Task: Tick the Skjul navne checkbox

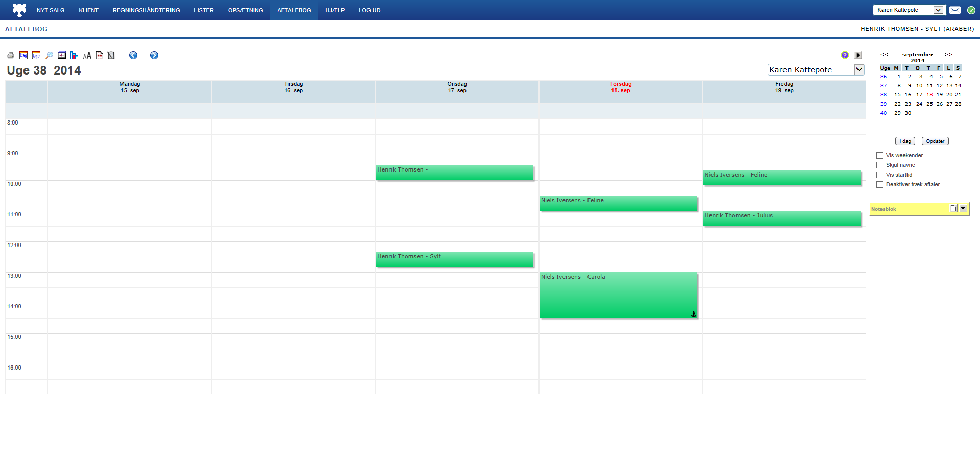Action: point(879,165)
